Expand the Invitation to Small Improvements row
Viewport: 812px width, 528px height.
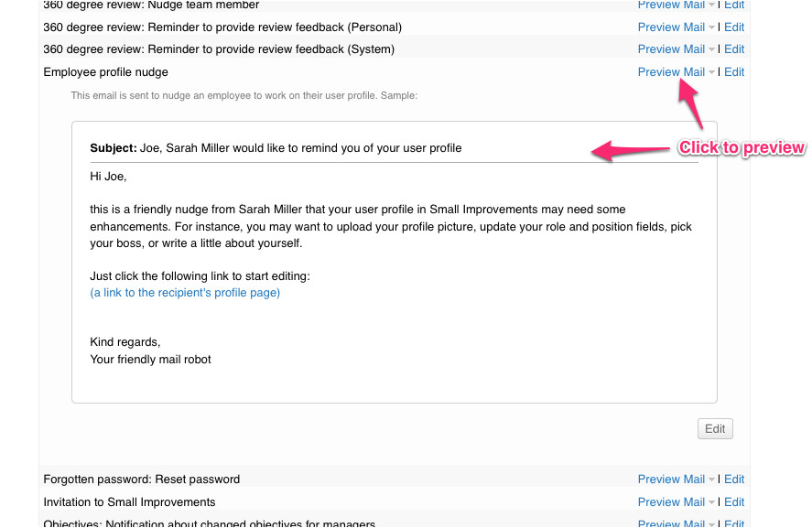tap(129, 501)
